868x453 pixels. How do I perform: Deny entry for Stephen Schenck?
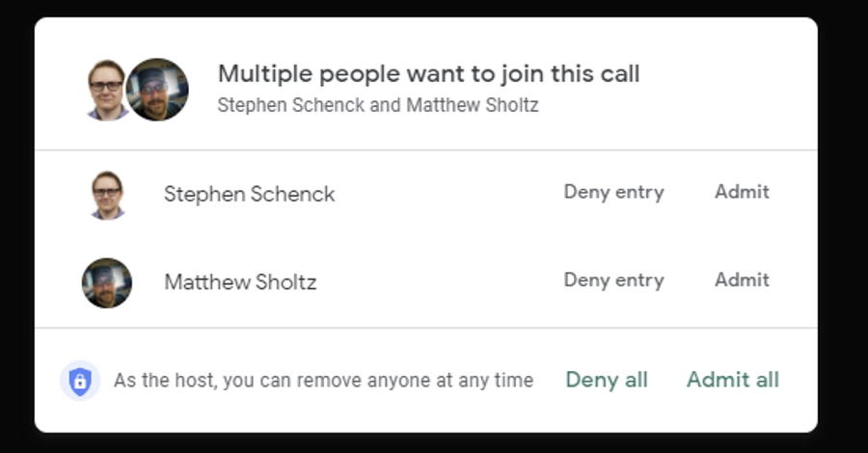(613, 192)
